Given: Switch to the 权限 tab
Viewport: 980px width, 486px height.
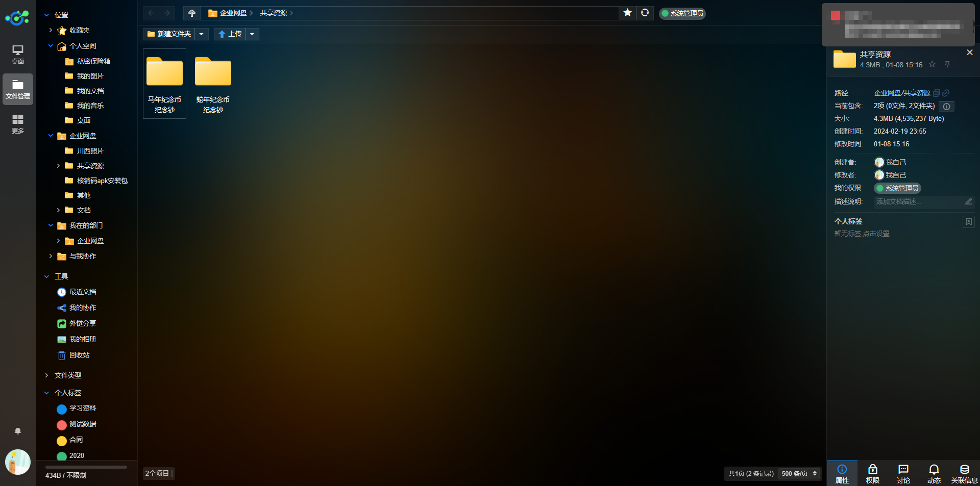Looking at the screenshot, I should point(872,474).
